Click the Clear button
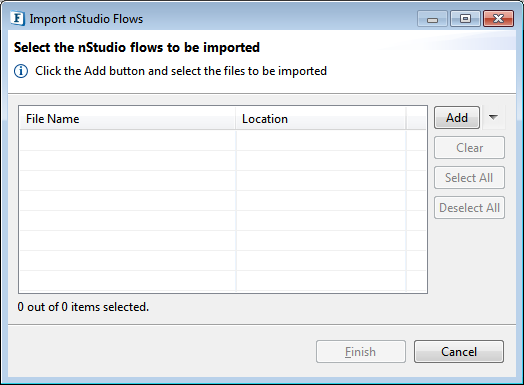This screenshot has height=385, width=524. (470, 148)
